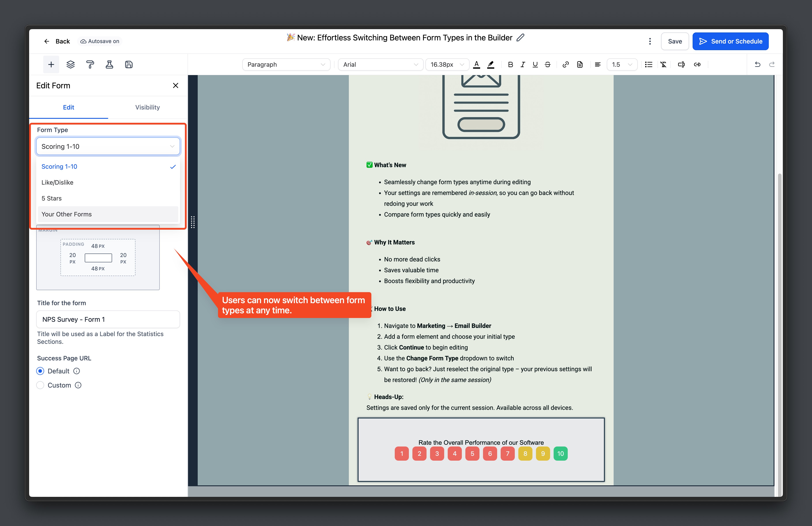Click the layers icon in left toolbar

pos(70,64)
